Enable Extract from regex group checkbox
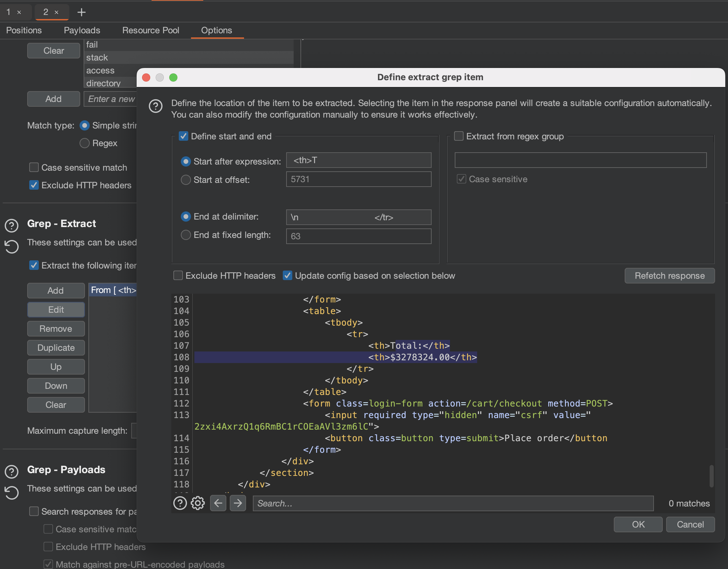This screenshot has height=569, width=728. (x=459, y=136)
